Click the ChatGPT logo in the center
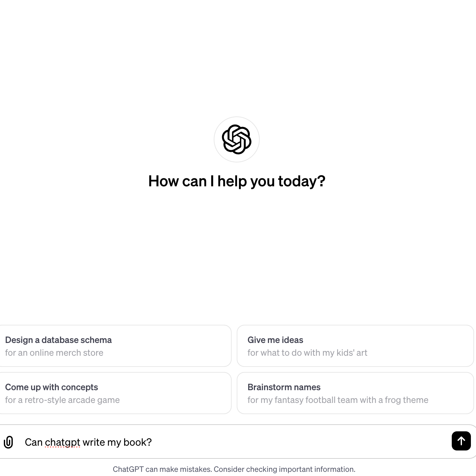 pyautogui.click(x=237, y=139)
